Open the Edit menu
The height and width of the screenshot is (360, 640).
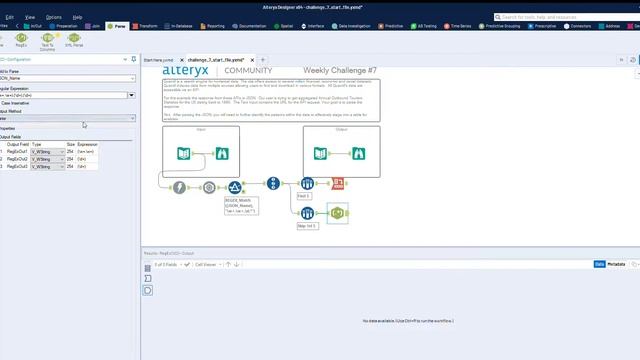pos(9,17)
